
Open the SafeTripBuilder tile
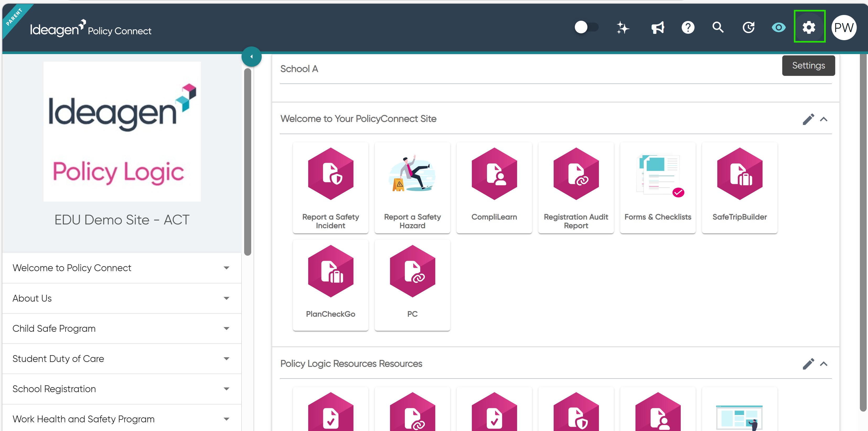pos(740,188)
